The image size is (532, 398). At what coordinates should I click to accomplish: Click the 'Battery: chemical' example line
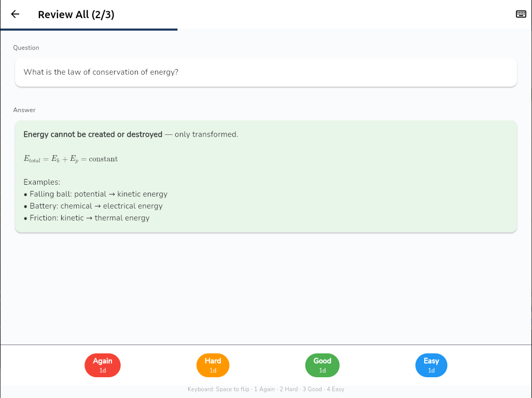tap(93, 206)
